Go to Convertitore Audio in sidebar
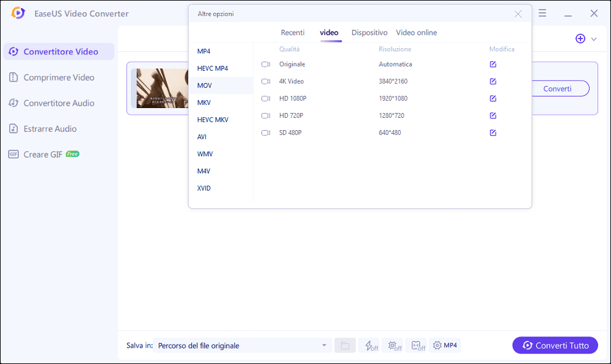This screenshot has height=364, width=611. coord(59,103)
